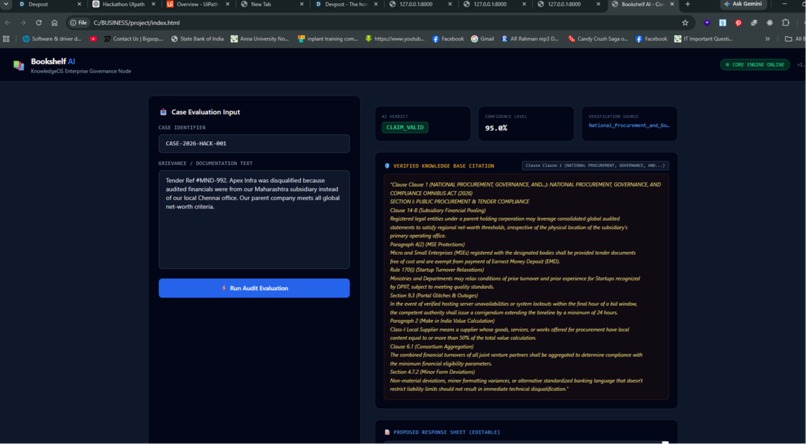The width and height of the screenshot is (806, 444).
Task: Open the AR Rahman mp3 bookmark
Action: click(x=529, y=39)
